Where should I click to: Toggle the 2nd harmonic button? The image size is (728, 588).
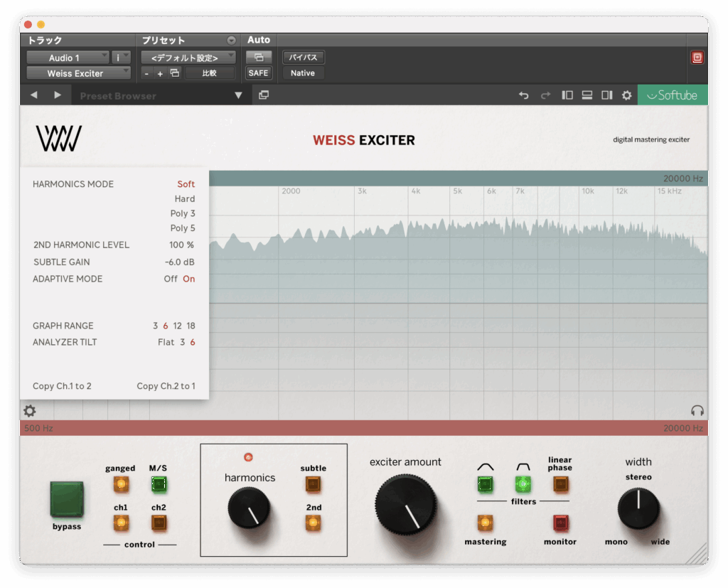pyautogui.click(x=313, y=523)
